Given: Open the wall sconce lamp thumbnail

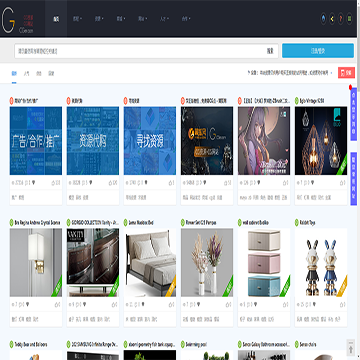Looking at the screenshot, I should pyautogui.click(x=36, y=262).
